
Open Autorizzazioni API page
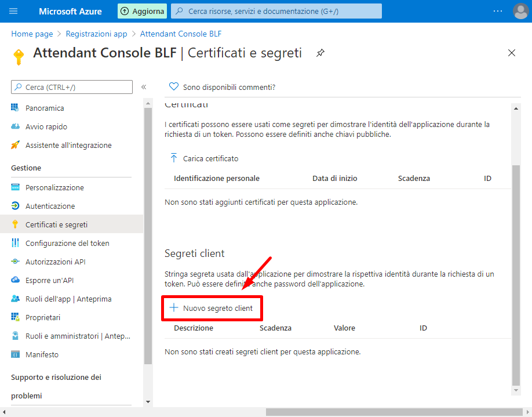point(55,262)
